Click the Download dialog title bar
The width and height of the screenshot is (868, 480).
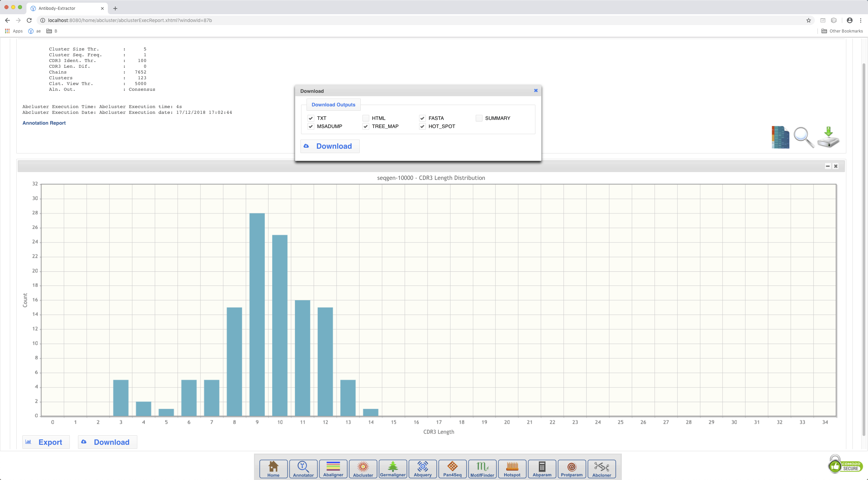[418, 91]
